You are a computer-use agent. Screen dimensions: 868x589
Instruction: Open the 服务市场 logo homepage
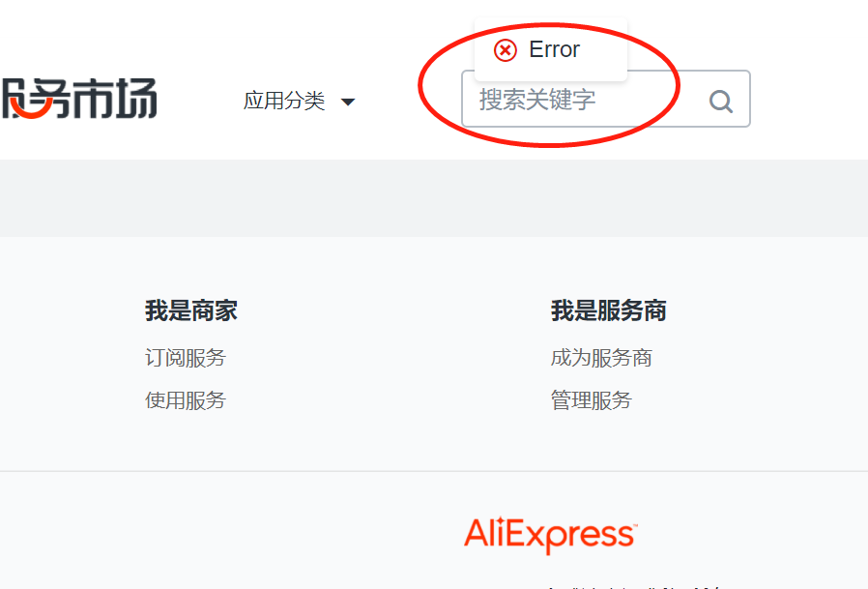point(78,99)
